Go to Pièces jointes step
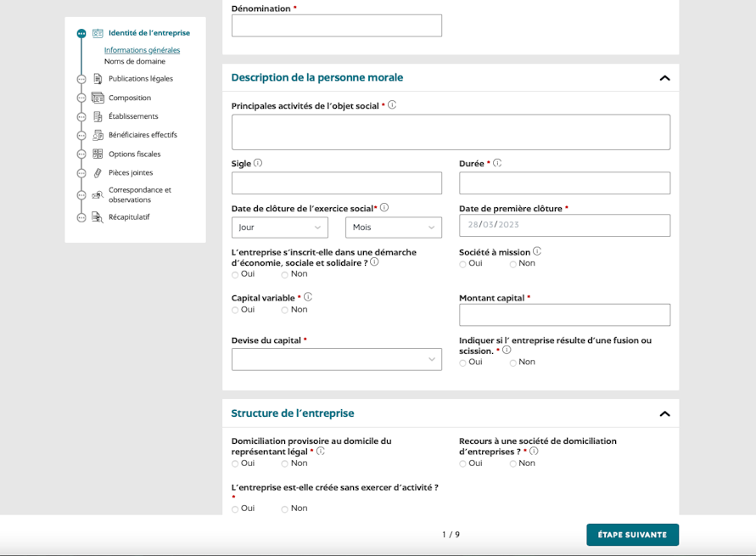Screen dimensions: 756x556 tap(131, 172)
